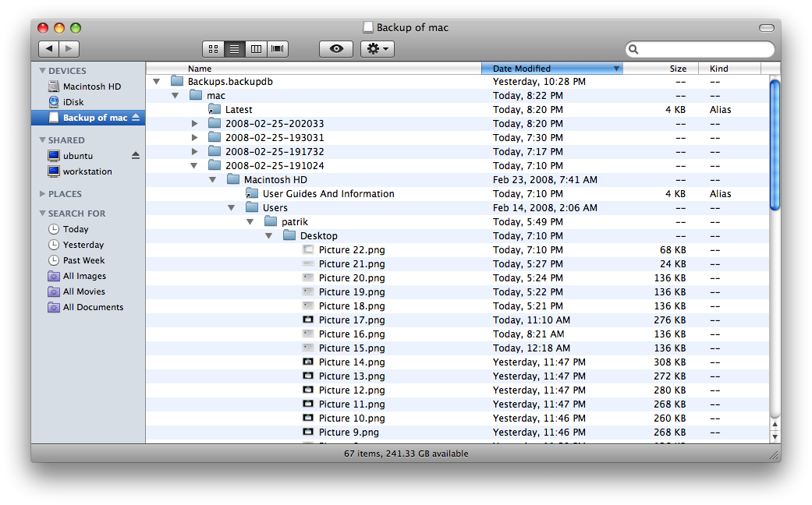Screen dimensions: 812x505
Task: Collapse the Desktop folder
Action: click(269, 235)
